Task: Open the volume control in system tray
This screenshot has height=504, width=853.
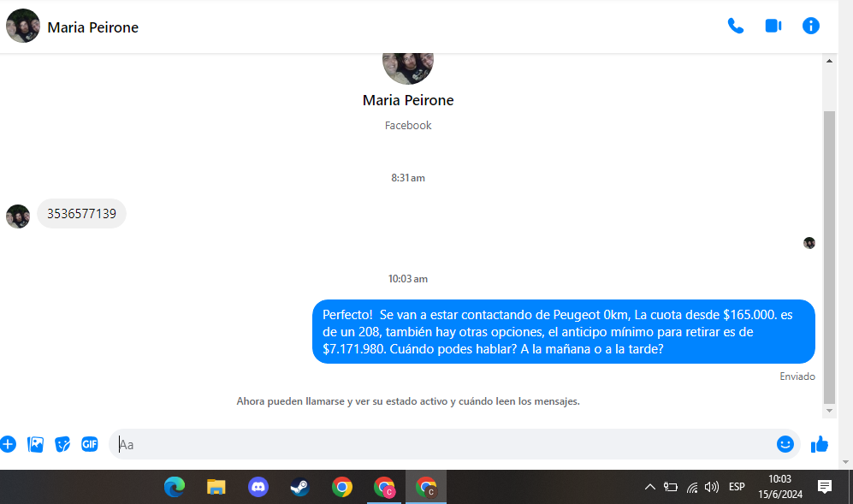Action: 712,487
